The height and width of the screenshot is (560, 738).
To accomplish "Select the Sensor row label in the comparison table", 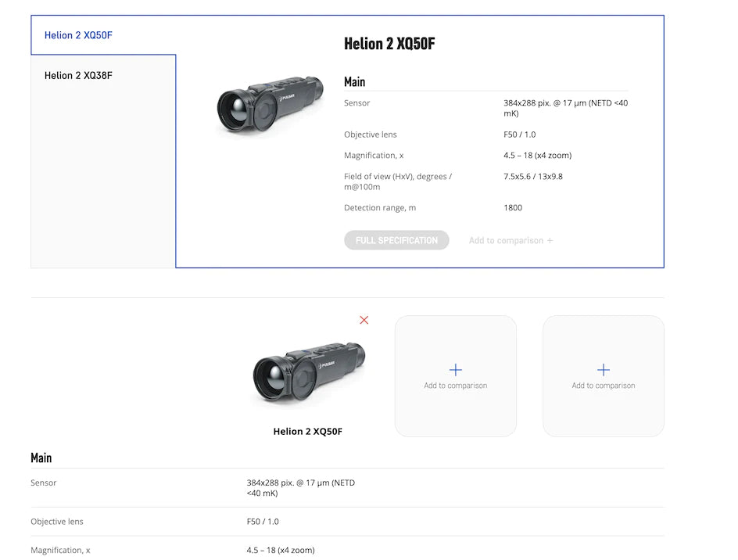I will (x=44, y=483).
